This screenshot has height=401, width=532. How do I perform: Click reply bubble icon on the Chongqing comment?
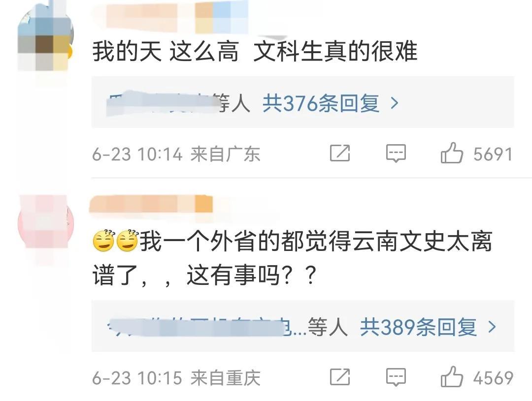tap(396, 377)
